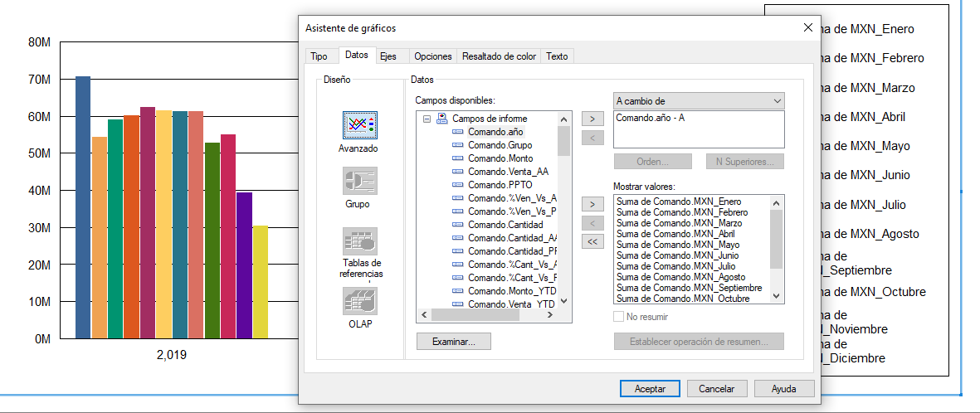
Task: Click field icon next to Comando.Grupo
Action: [457, 145]
